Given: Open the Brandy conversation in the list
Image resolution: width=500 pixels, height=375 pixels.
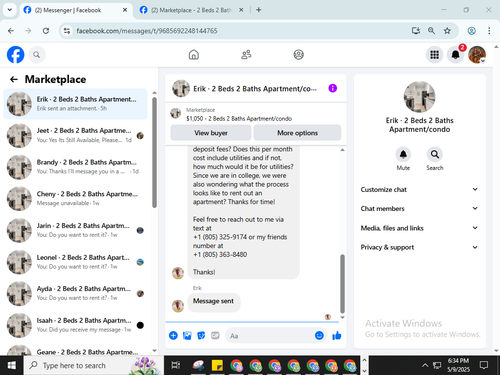Looking at the screenshot, I should [75, 167].
